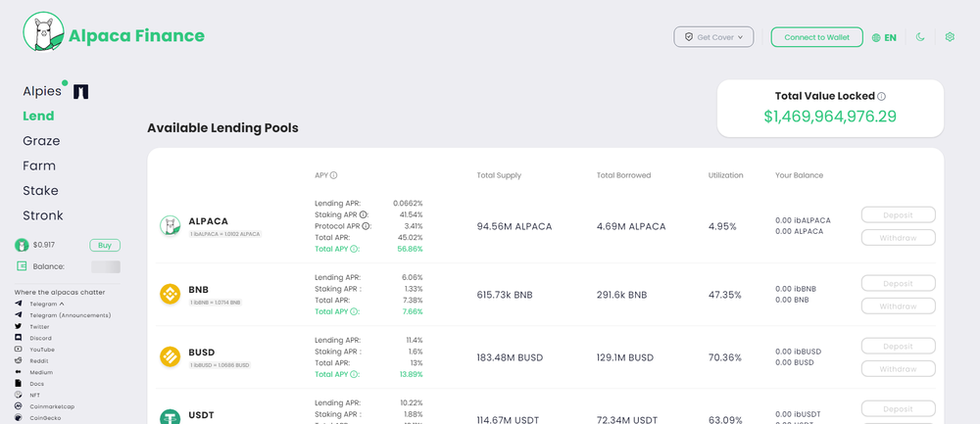Screen dimensions: 980x424
Task: Click the Reddit icon in sidebar
Action: pos(18,361)
